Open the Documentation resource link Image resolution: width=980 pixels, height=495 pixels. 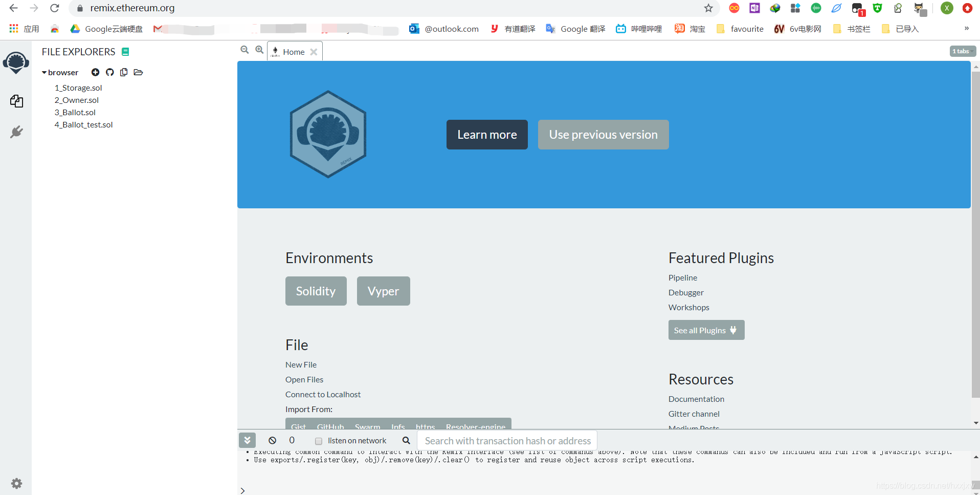click(696, 399)
